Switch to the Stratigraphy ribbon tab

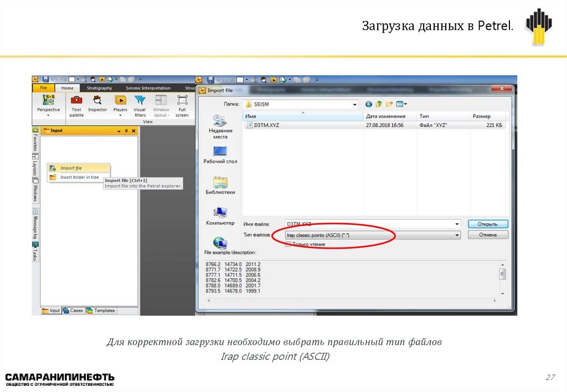click(x=99, y=88)
